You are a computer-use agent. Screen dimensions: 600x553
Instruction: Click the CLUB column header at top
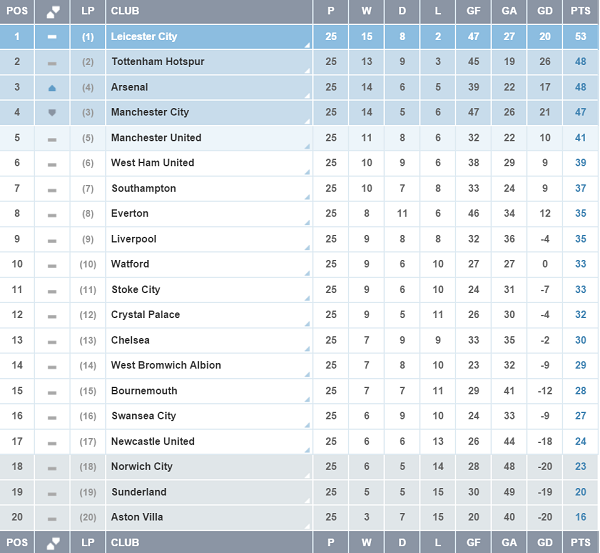point(125,12)
